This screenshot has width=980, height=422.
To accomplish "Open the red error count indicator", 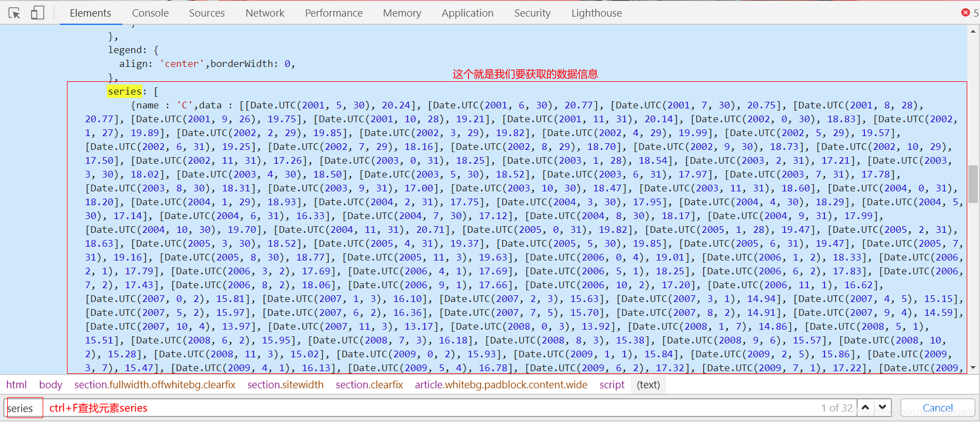I will click(x=969, y=13).
